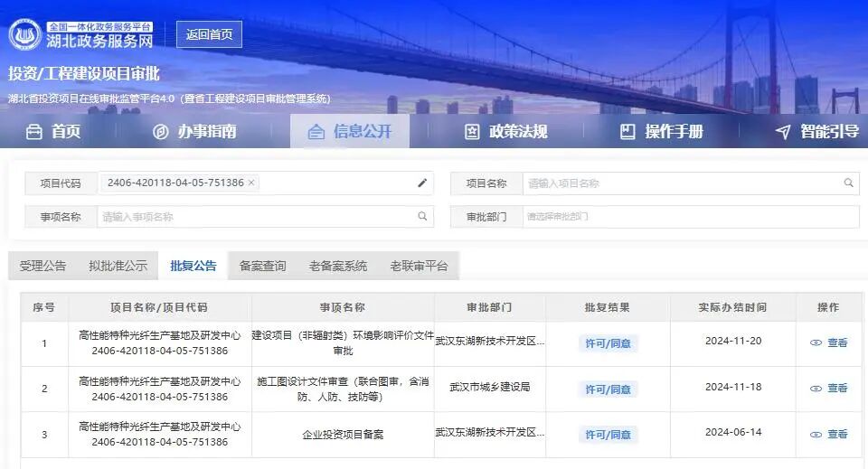Click 许可/同意 badge in row 1
The height and width of the screenshot is (469, 868).
608,343
